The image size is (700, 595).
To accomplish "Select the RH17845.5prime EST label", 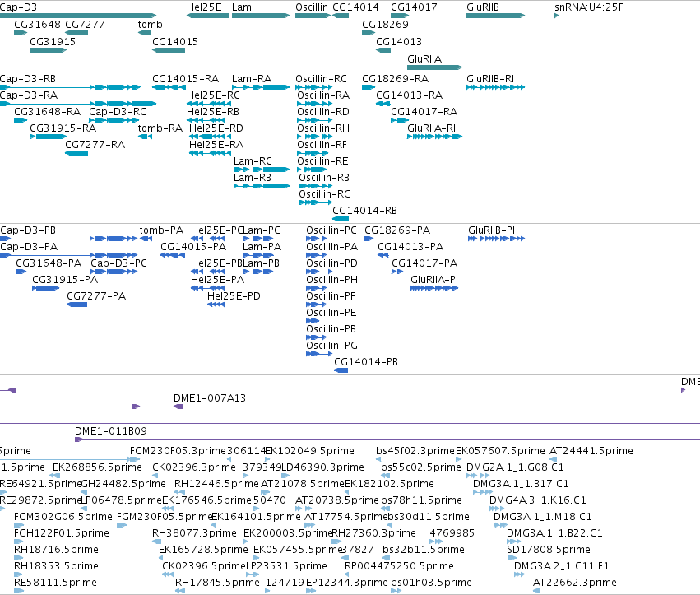I will click(217, 583).
